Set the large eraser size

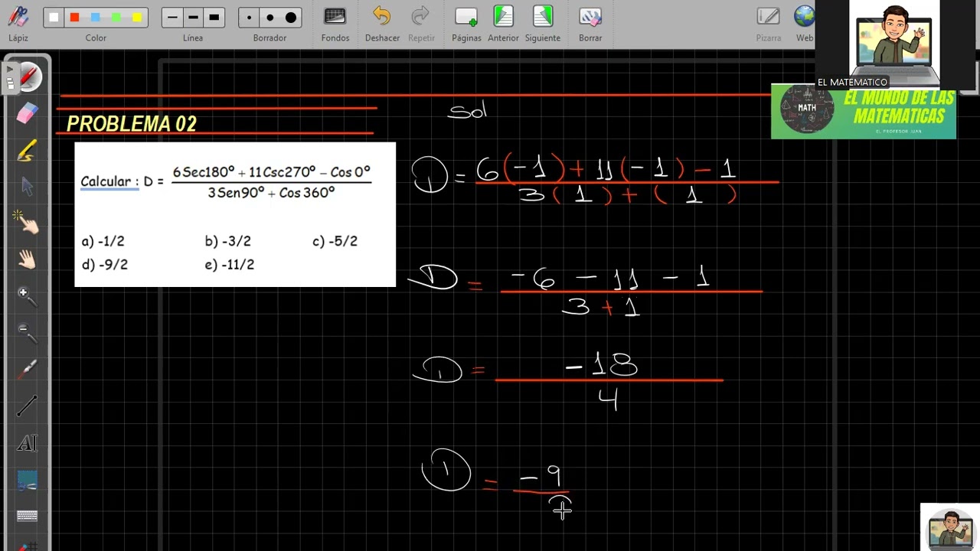(291, 18)
